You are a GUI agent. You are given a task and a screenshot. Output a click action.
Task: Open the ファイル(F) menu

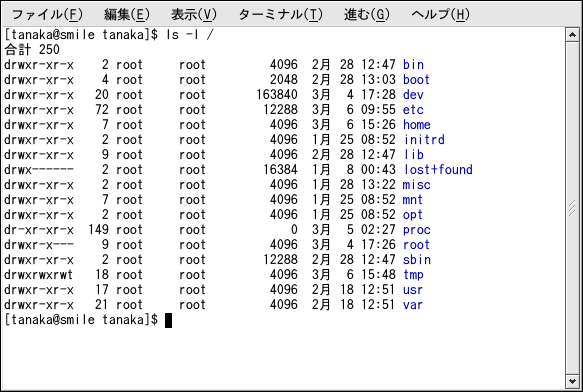(47, 15)
